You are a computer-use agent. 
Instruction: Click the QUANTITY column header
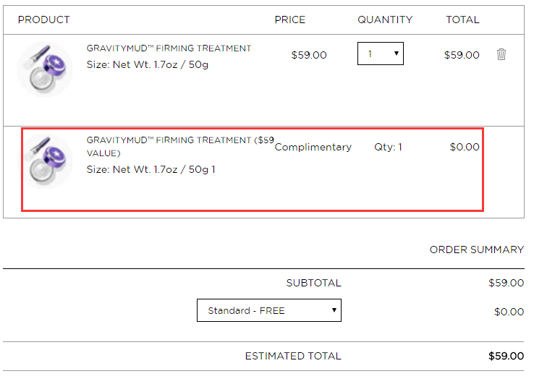click(x=385, y=20)
